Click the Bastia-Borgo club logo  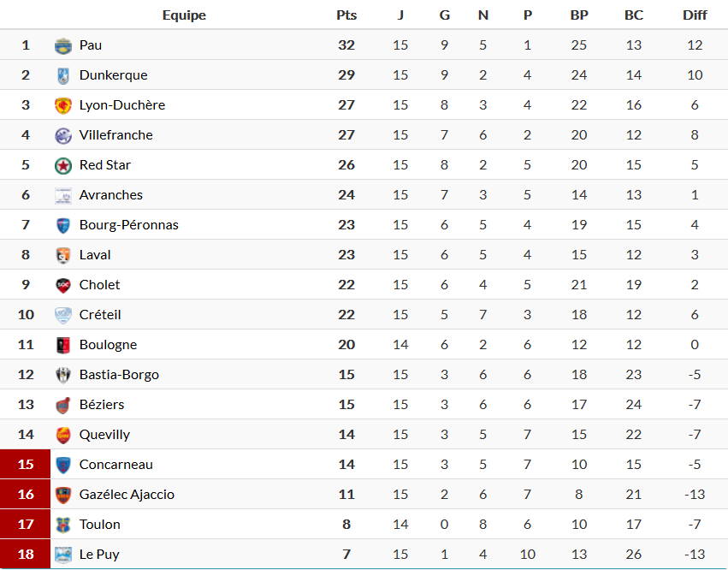coord(63,375)
